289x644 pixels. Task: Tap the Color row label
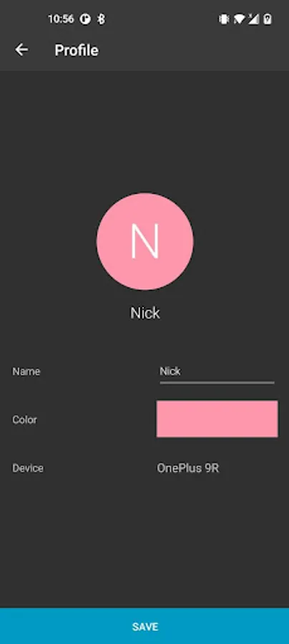[24, 420]
